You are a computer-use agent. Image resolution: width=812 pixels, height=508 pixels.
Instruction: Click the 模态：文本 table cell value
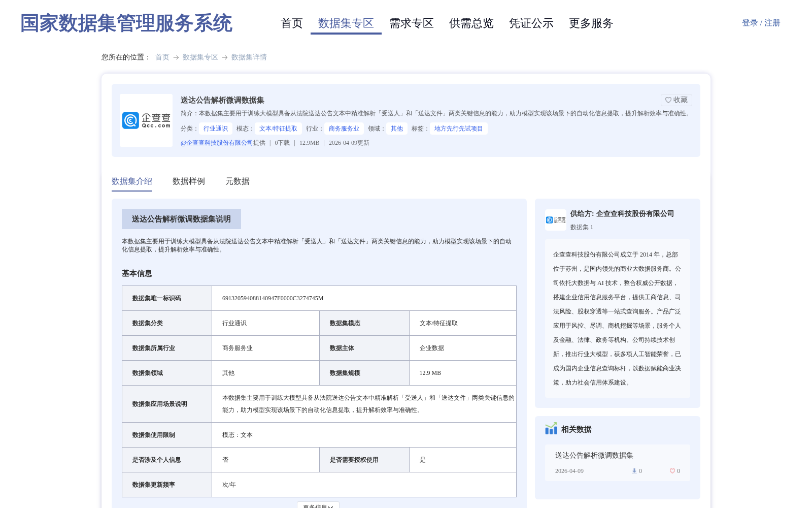click(x=238, y=435)
